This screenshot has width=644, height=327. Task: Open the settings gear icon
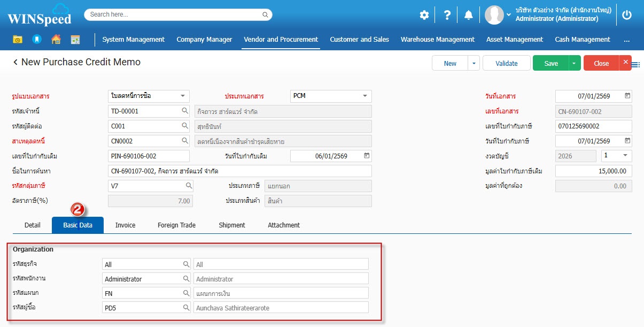(x=424, y=15)
